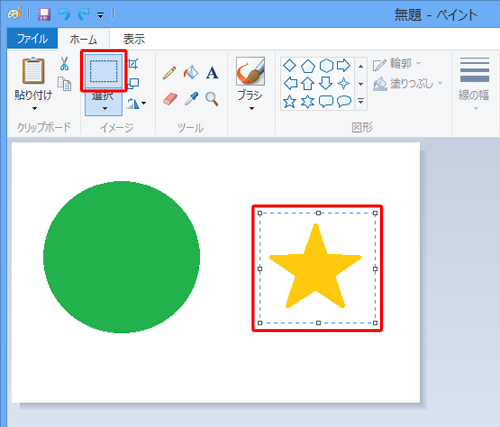Image resolution: width=500 pixels, height=427 pixels.
Task: Choose the four-point star shape
Action: [x=344, y=83]
